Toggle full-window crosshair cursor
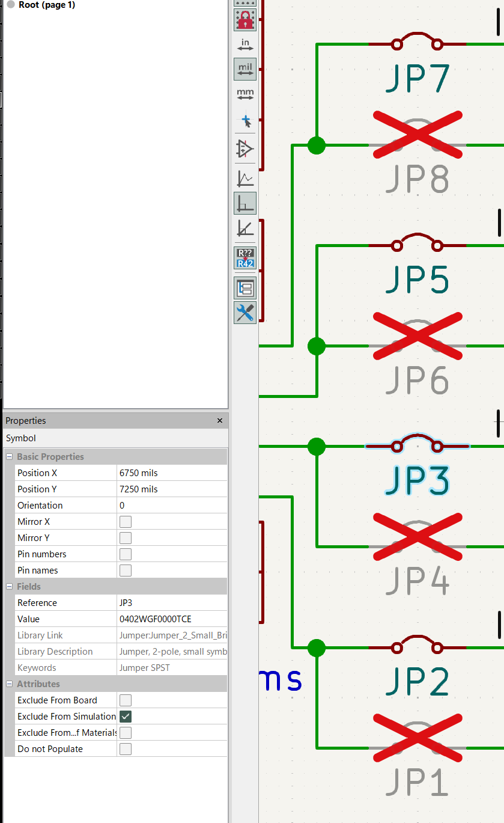The width and height of the screenshot is (504, 823). coord(244,120)
